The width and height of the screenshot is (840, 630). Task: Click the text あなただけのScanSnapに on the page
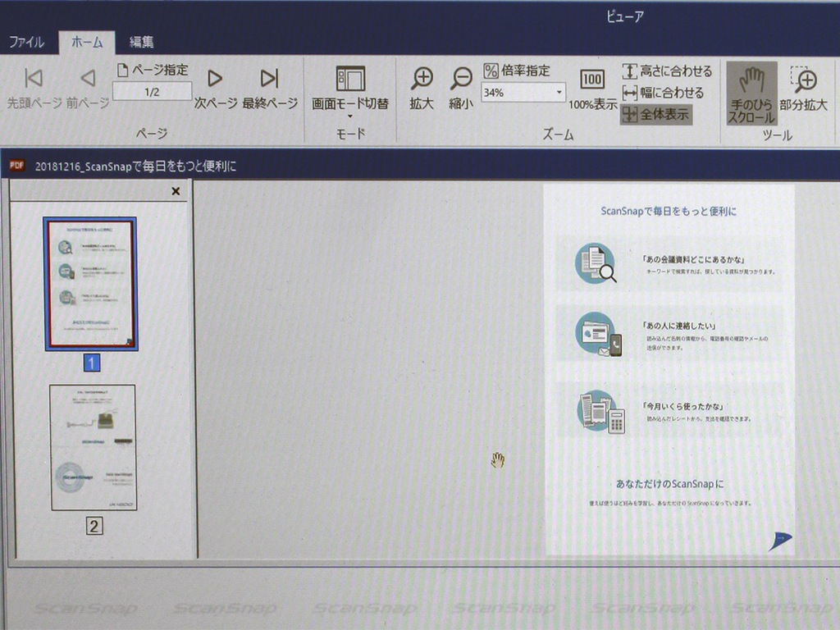pos(669,484)
